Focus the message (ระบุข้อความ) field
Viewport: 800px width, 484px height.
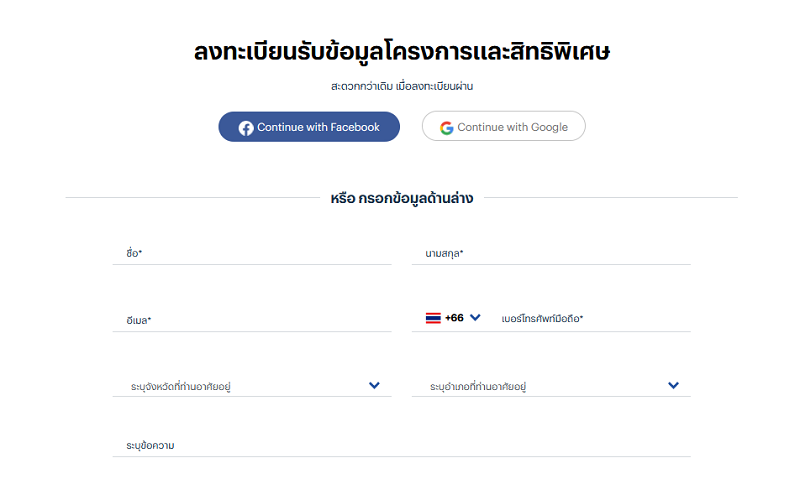click(x=402, y=446)
